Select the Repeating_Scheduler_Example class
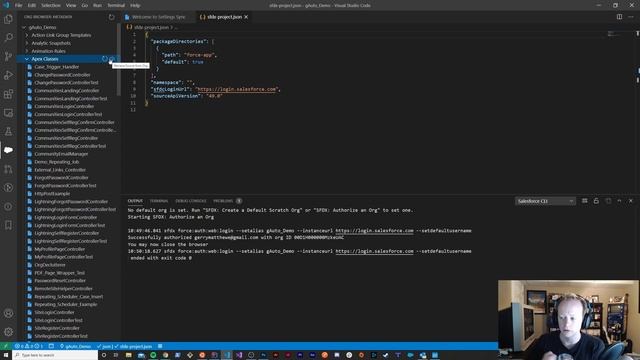The width and height of the screenshot is (640, 360). click(66, 304)
